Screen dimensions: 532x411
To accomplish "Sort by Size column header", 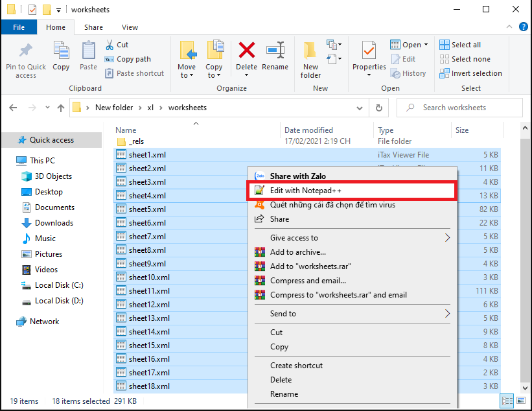I will tap(462, 130).
